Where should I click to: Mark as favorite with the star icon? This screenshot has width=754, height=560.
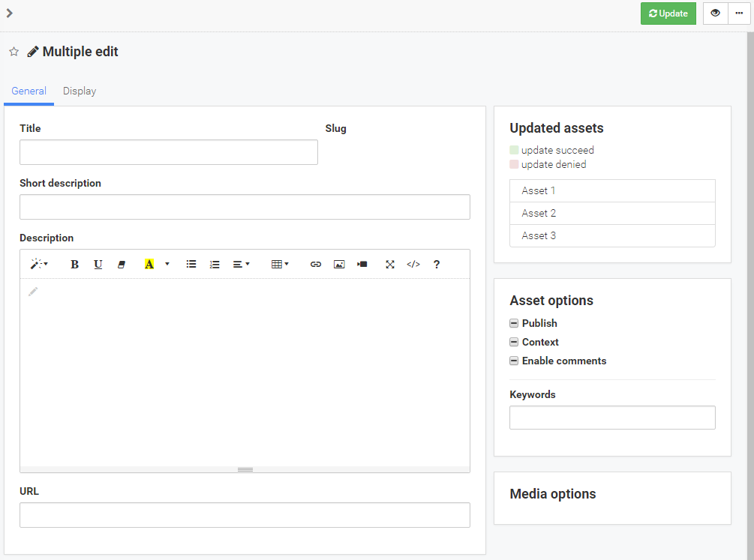pyautogui.click(x=14, y=52)
